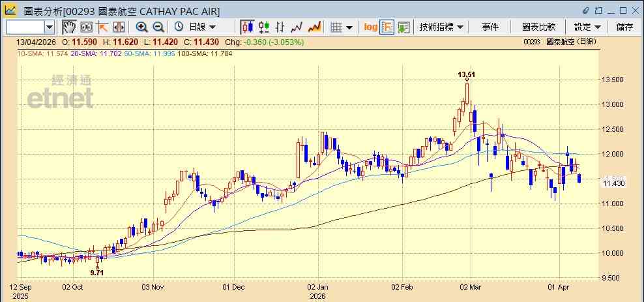Screen dimensions: 644x302
Task: Click the 01 Dec date axis label
Action: pyautogui.click(x=234, y=287)
